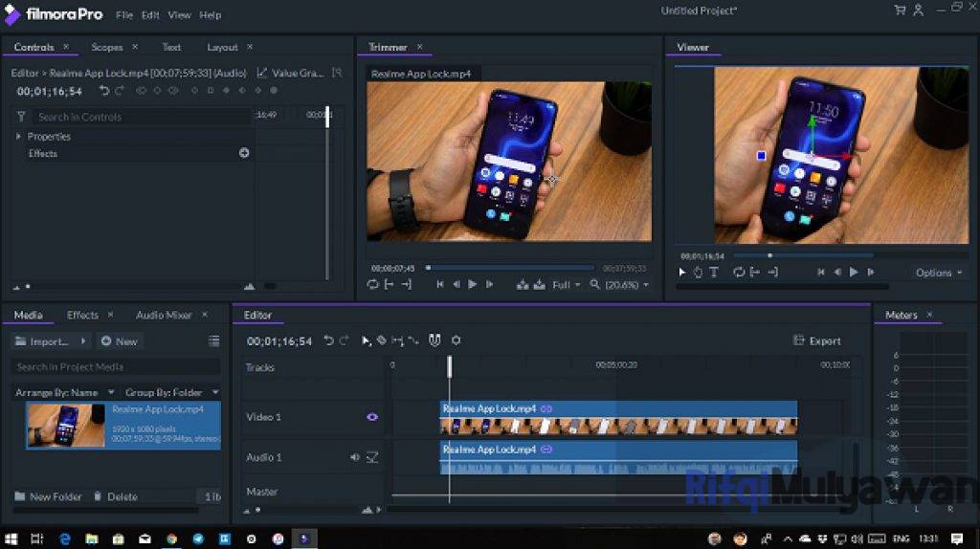The width and height of the screenshot is (980, 549).
Task: Open the File menu
Action: pos(124,15)
